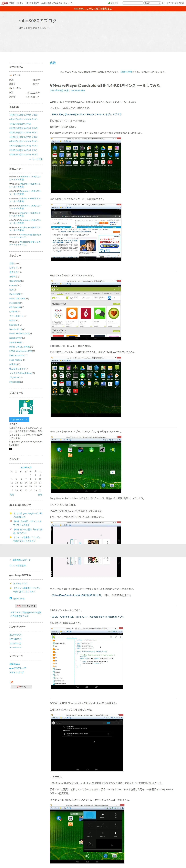Click the 記事を投稿 link in the ad notice
Viewport: 186px width, 868px height.
pyautogui.click(x=126, y=72)
